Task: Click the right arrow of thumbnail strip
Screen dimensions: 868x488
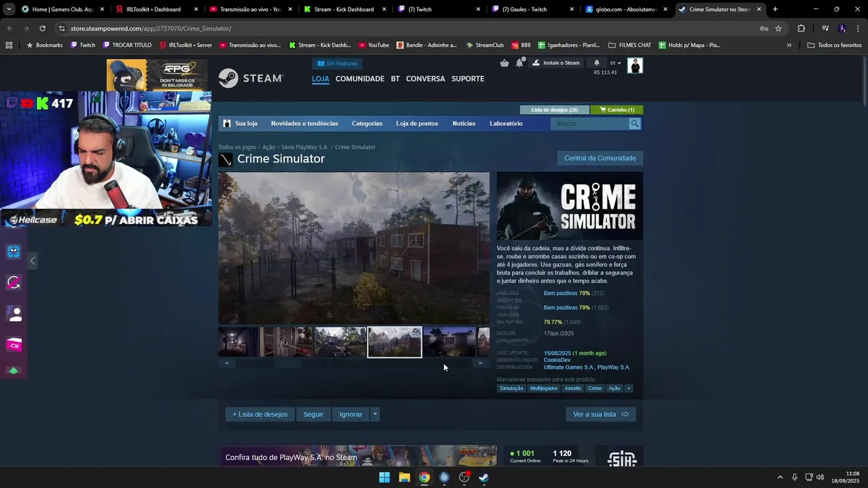Action: pos(481,363)
